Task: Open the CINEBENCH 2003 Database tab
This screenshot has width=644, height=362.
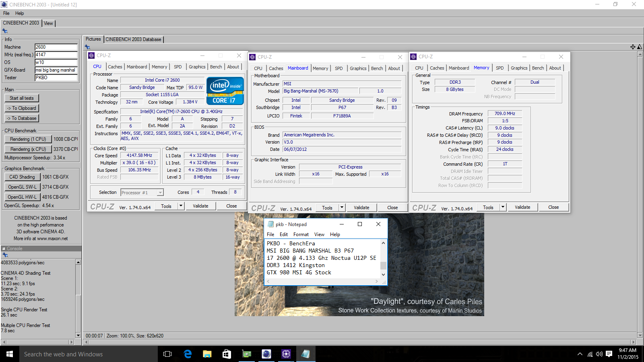Action: (x=133, y=39)
